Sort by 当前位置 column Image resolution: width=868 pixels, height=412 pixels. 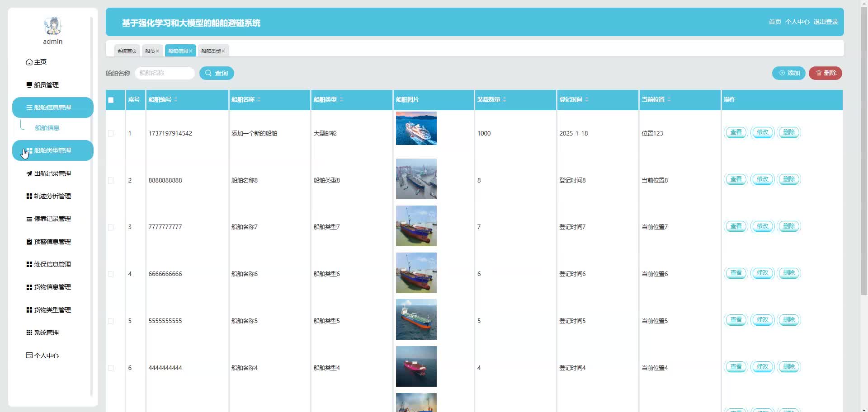tap(669, 99)
